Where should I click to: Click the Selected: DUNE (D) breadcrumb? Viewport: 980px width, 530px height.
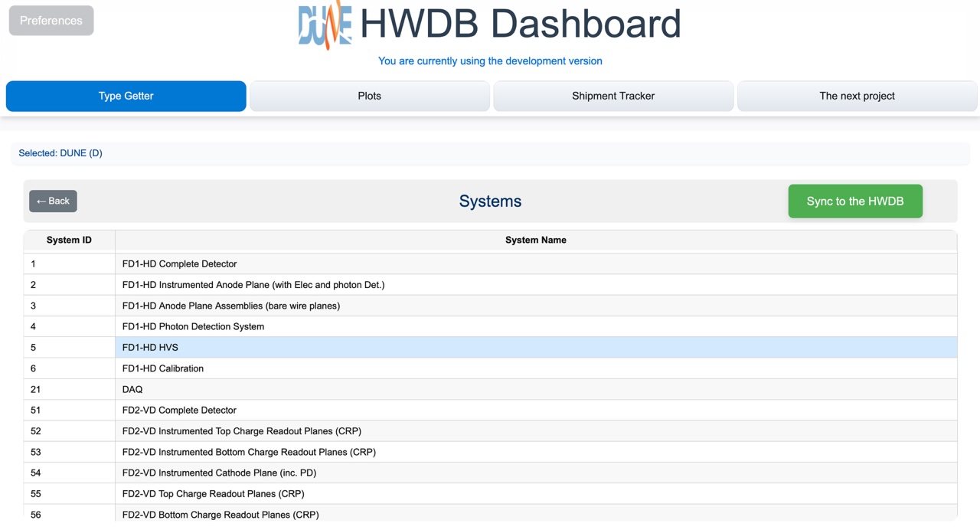click(60, 153)
